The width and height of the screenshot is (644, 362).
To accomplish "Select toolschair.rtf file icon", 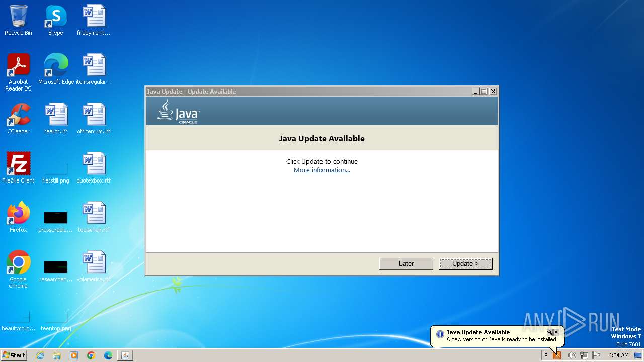I will [94, 217].
